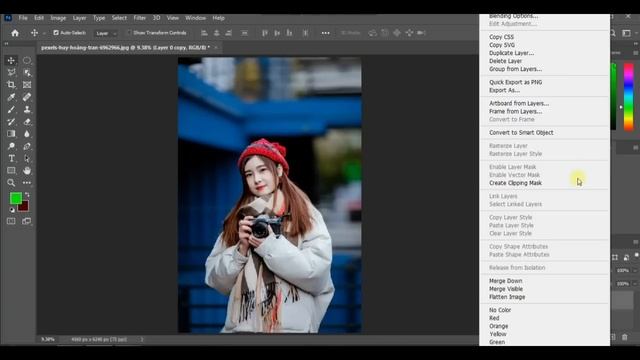This screenshot has width=640, height=360.
Task: Select the Move tool in the toolbar
Action: pyautogui.click(x=11, y=60)
